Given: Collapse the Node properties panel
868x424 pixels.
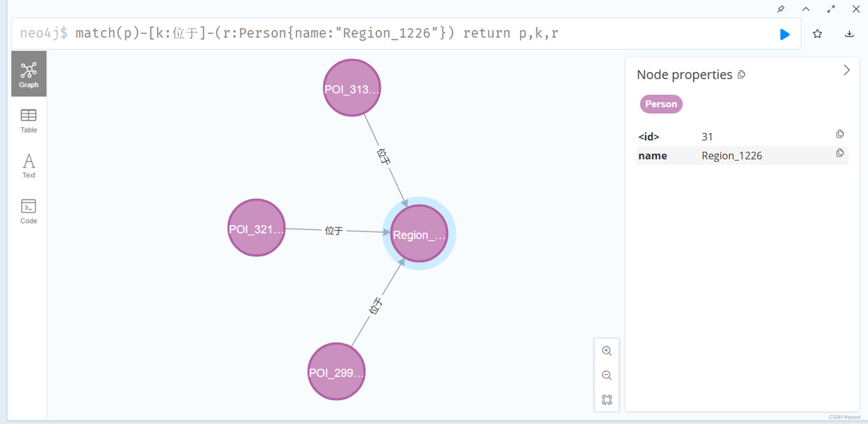Looking at the screenshot, I should (846, 70).
